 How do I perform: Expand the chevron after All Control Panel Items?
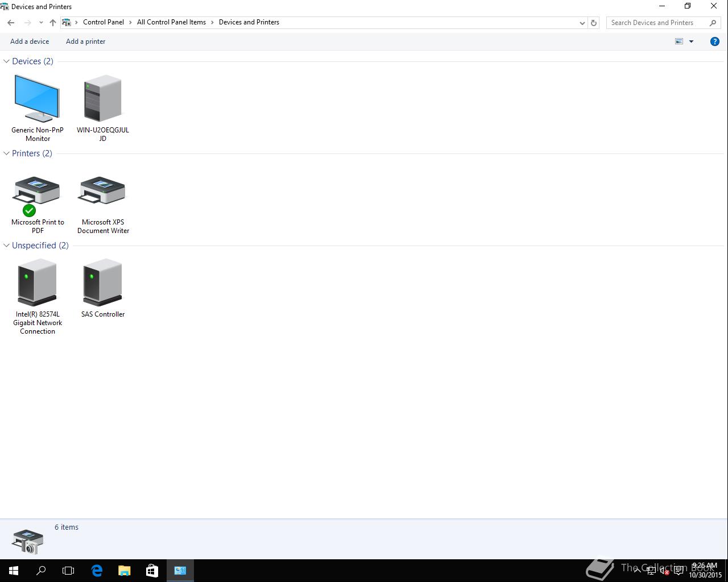click(212, 23)
